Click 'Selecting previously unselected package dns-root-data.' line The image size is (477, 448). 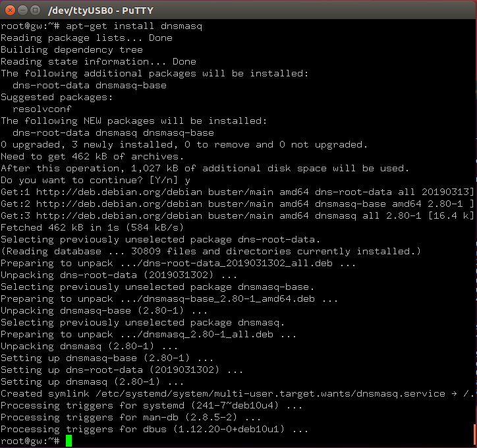pyautogui.click(x=161, y=240)
